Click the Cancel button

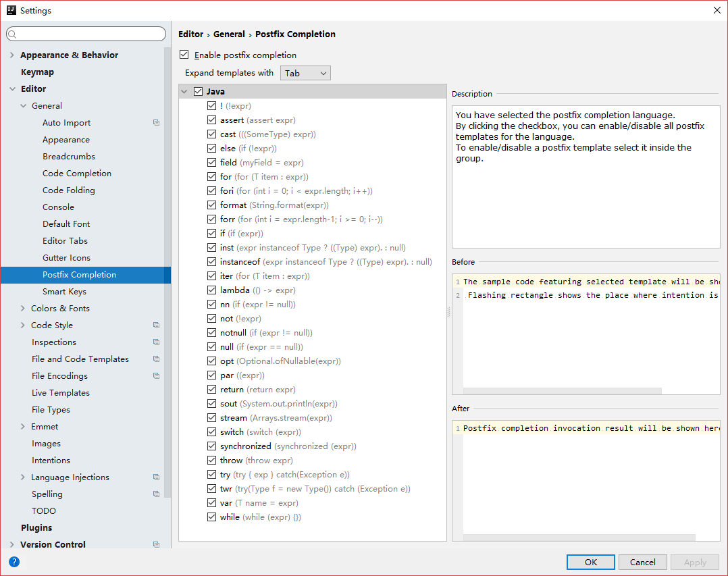pyautogui.click(x=642, y=562)
